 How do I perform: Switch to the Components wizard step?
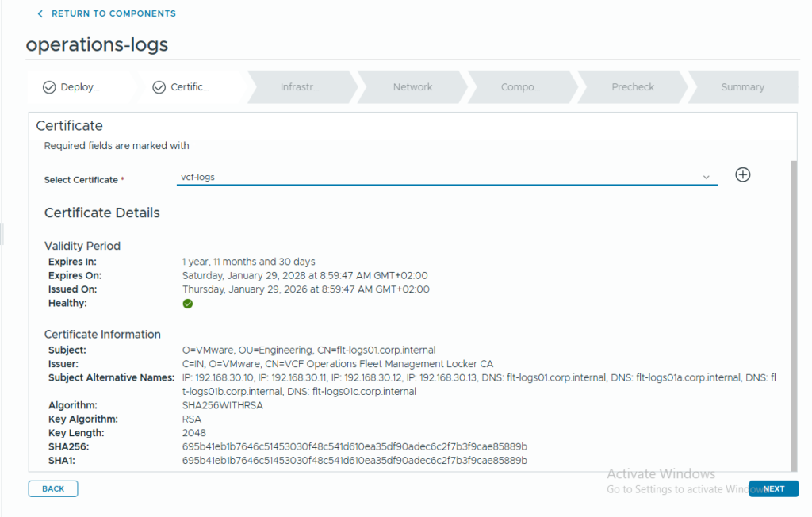(520, 87)
